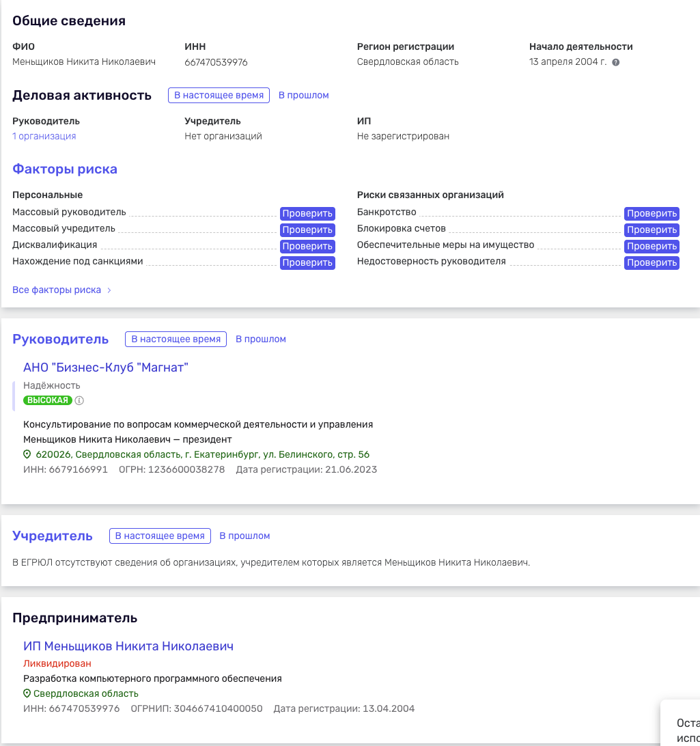The width and height of the screenshot is (700, 746).
Task: Check Блокировка счетов risk factor
Action: tap(652, 230)
